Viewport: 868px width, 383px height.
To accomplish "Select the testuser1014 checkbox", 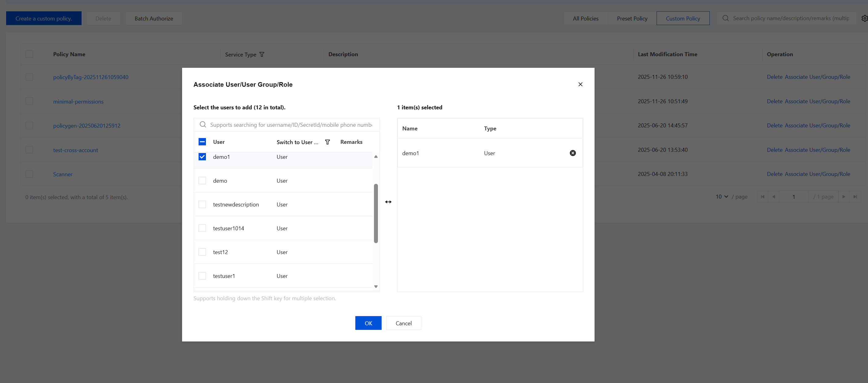I will [x=202, y=228].
